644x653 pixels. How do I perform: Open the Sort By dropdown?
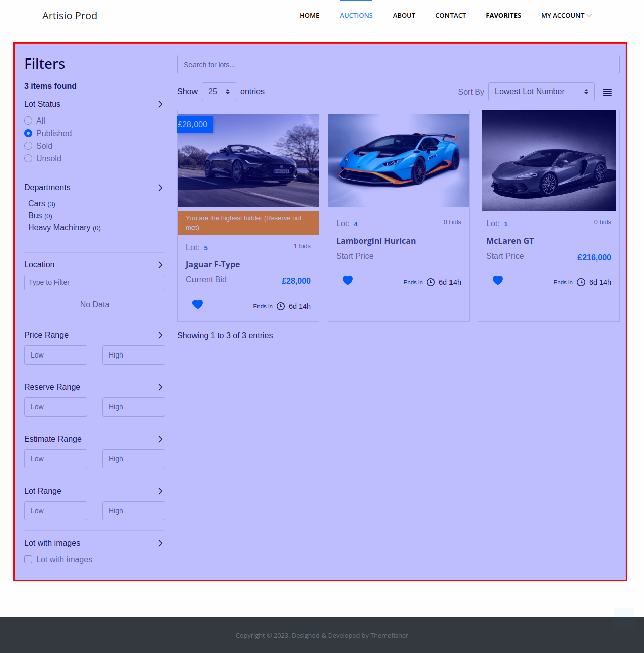click(x=541, y=92)
